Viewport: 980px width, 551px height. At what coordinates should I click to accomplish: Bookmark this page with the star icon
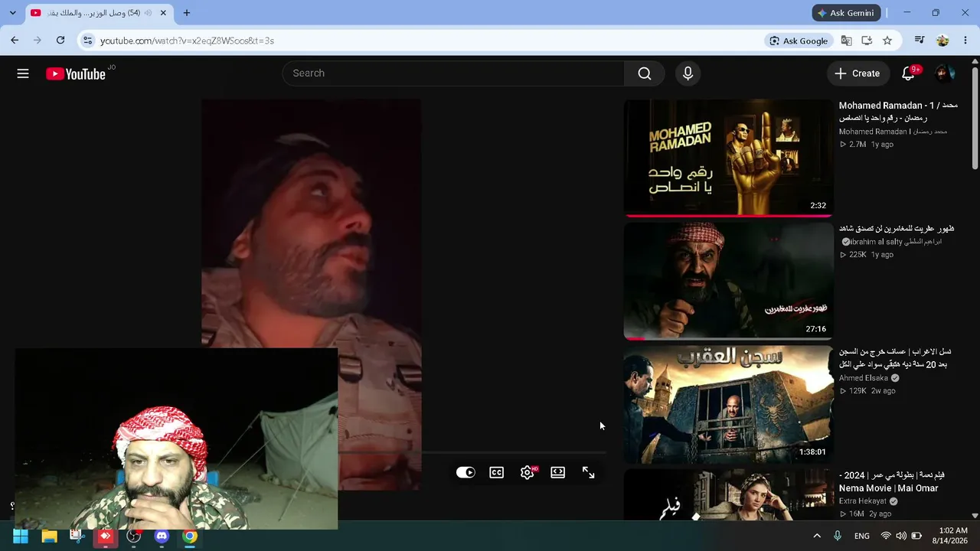pos(887,41)
